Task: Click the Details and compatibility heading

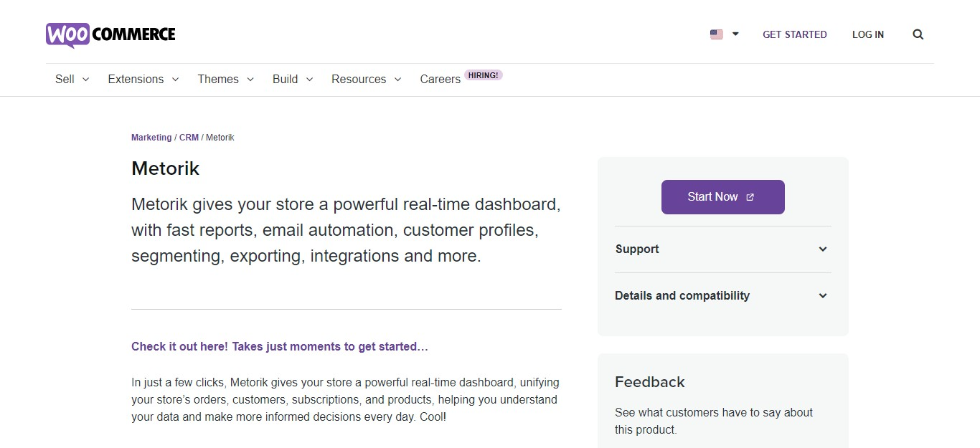Action: (x=682, y=296)
